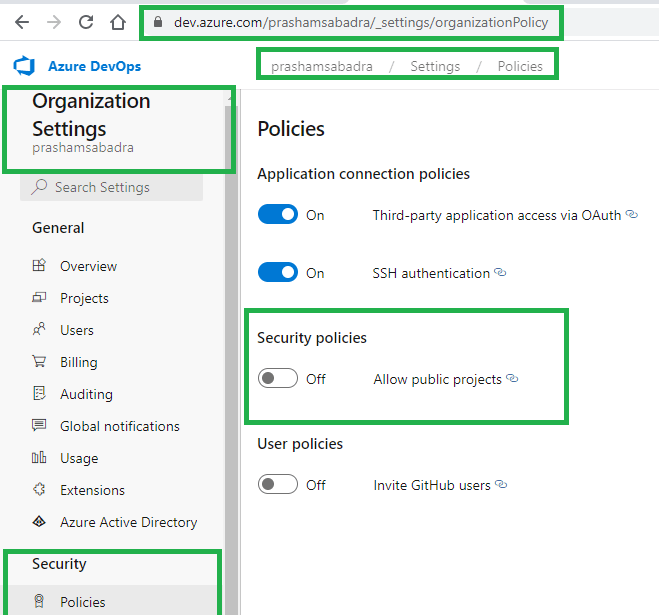The height and width of the screenshot is (615, 659).
Task: Click the Settings breadcrumb link
Action: click(435, 66)
